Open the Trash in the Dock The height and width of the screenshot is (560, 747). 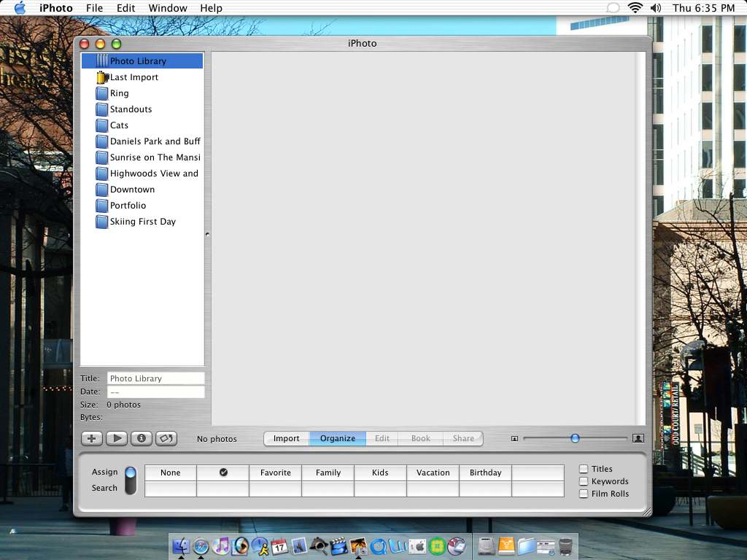tap(565, 546)
